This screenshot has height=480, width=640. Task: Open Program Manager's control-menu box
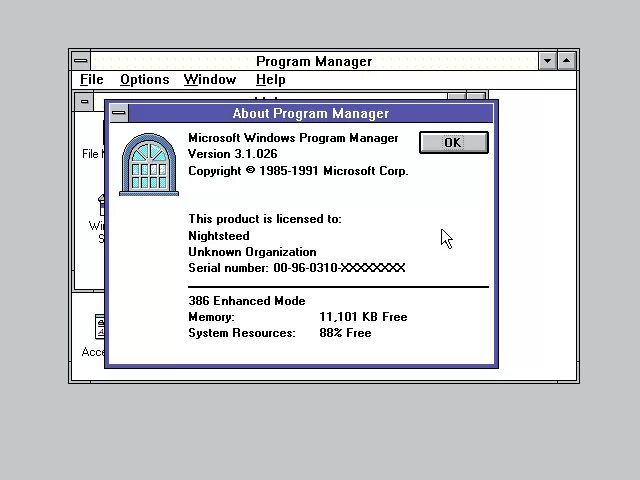pyautogui.click(x=81, y=61)
